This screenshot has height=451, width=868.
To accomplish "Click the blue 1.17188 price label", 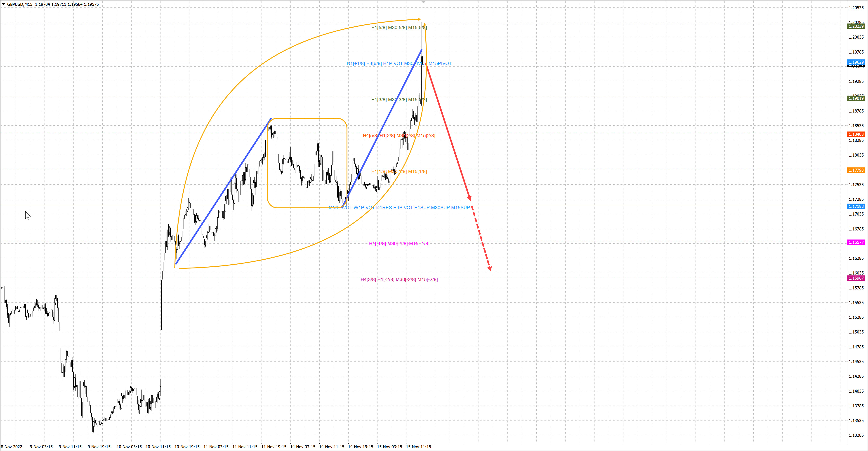I will [856, 206].
